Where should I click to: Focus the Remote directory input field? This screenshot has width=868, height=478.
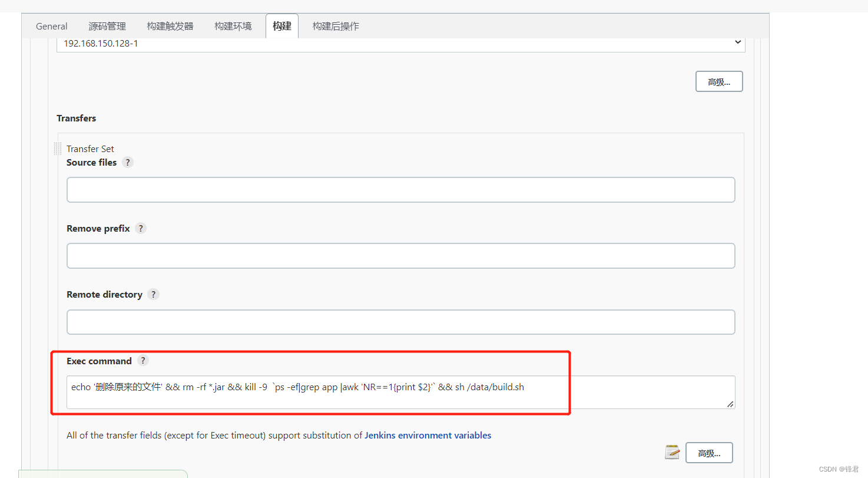(x=401, y=322)
